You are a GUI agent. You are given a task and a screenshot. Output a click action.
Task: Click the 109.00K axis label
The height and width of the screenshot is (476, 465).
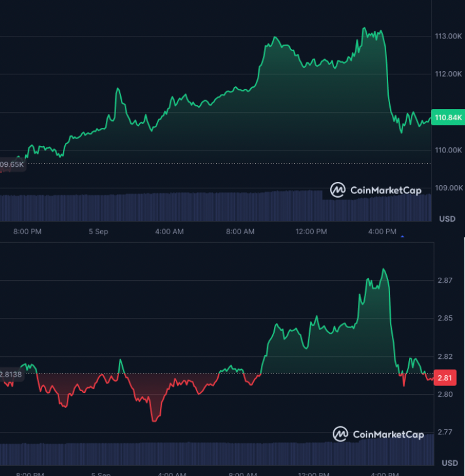point(449,188)
